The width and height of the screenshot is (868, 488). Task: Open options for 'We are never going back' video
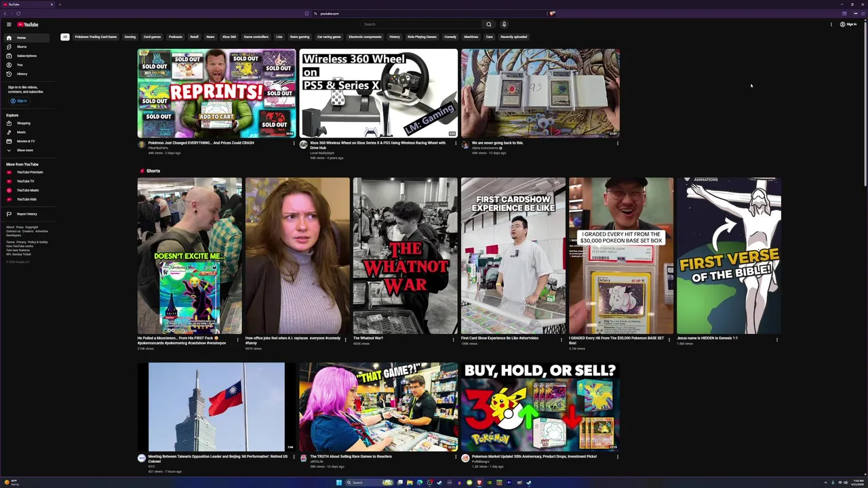point(618,144)
